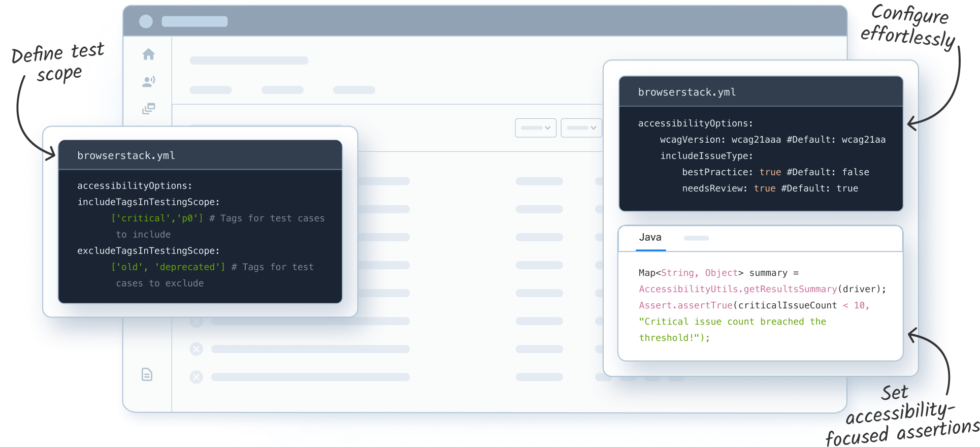Click the includeIssueType: line
Viewport: 980px width, 447px height.
(706, 156)
